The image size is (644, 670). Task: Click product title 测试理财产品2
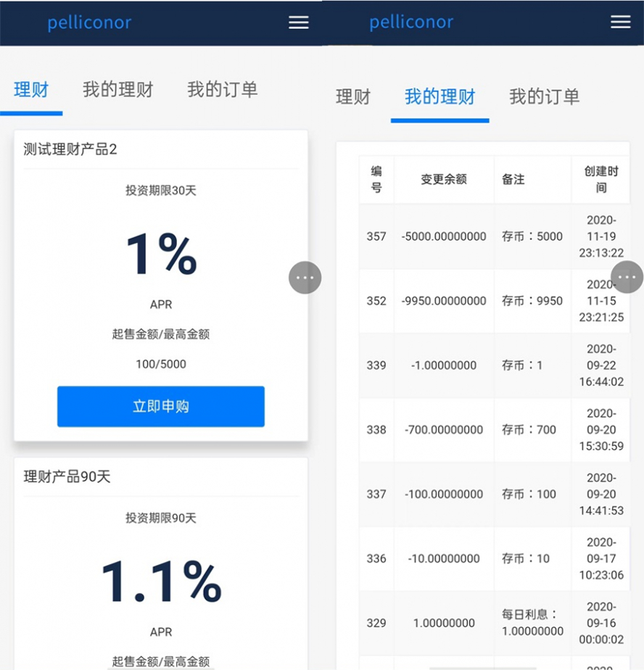70,149
